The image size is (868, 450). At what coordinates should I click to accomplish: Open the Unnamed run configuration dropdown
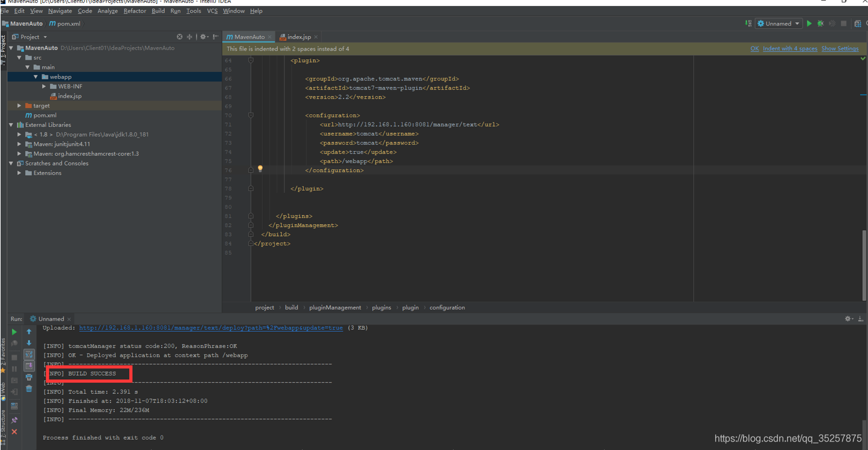(x=779, y=24)
